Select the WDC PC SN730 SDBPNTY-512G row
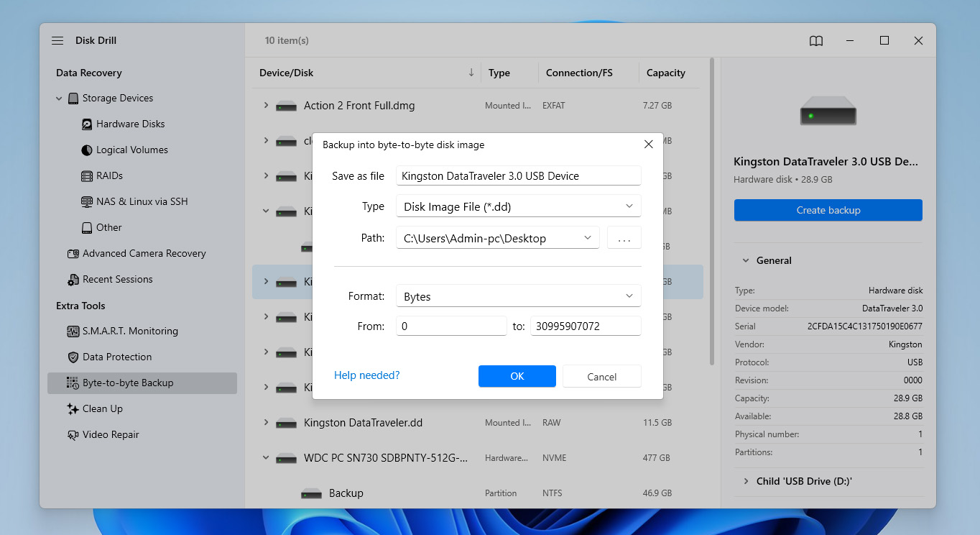Viewport: 980px width, 535px height. click(478, 458)
